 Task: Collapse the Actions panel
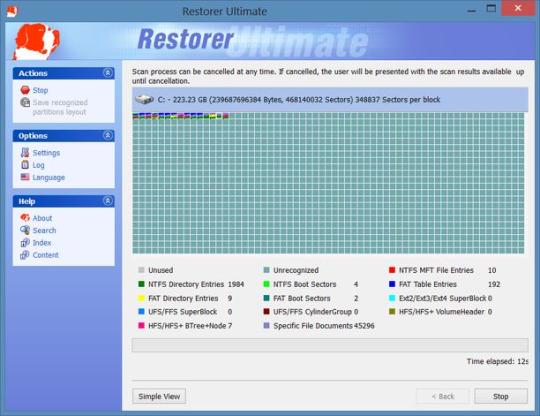tap(107, 73)
